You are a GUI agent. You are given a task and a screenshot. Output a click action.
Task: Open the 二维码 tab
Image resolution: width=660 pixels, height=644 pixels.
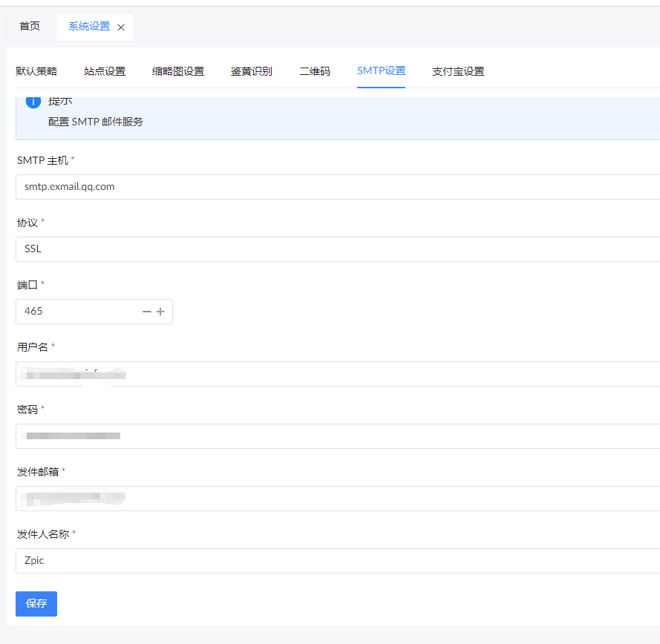coord(315,71)
